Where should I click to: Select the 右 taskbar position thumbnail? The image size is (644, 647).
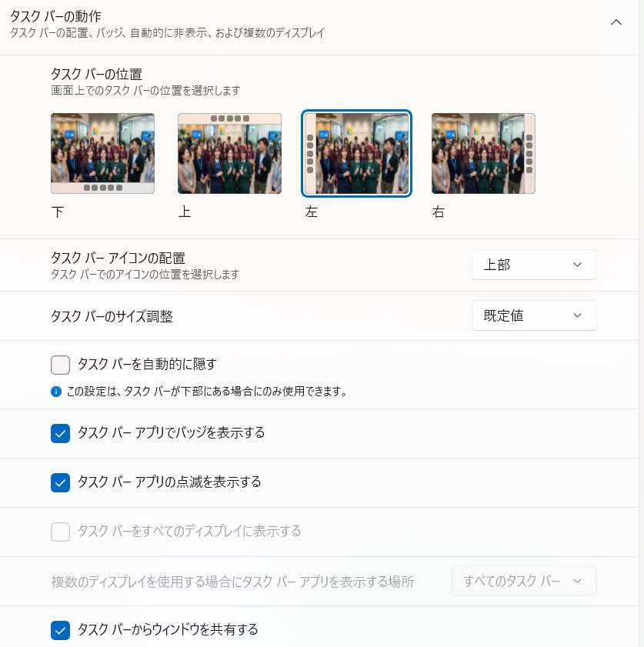click(x=483, y=154)
